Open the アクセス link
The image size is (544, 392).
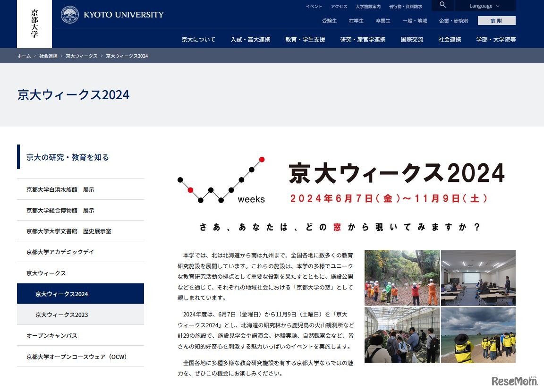pos(339,6)
